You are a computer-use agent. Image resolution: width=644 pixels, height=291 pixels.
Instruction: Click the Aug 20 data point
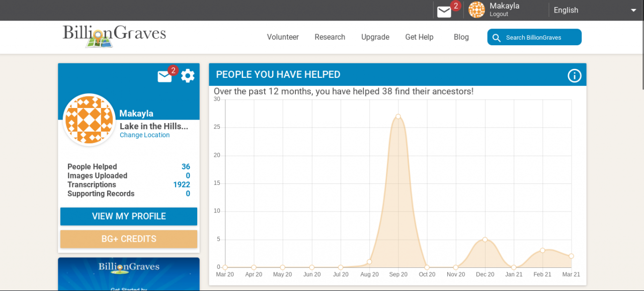click(369, 261)
